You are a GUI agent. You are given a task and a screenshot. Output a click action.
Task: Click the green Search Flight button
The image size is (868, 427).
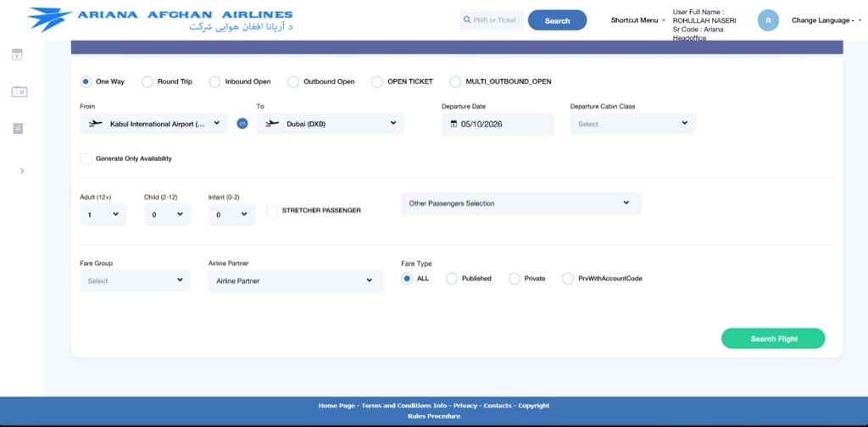[773, 339]
